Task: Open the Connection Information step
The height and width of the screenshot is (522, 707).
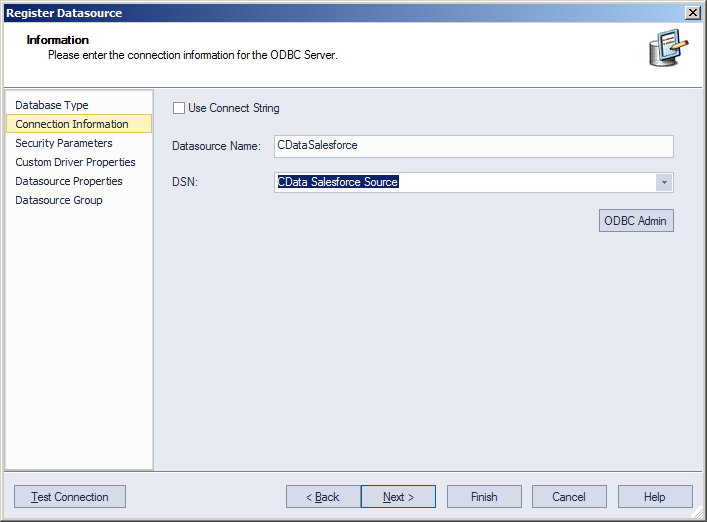Action: pyautogui.click(x=72, y=124)
